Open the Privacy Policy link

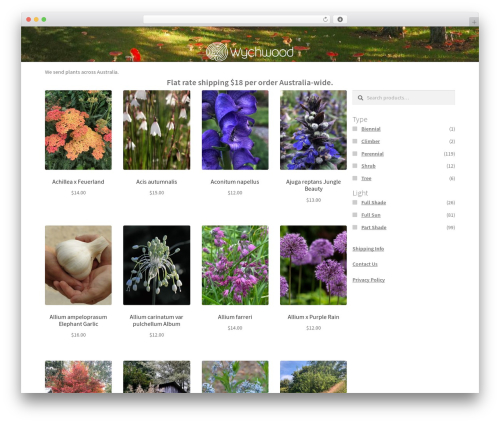click(369, 280)
